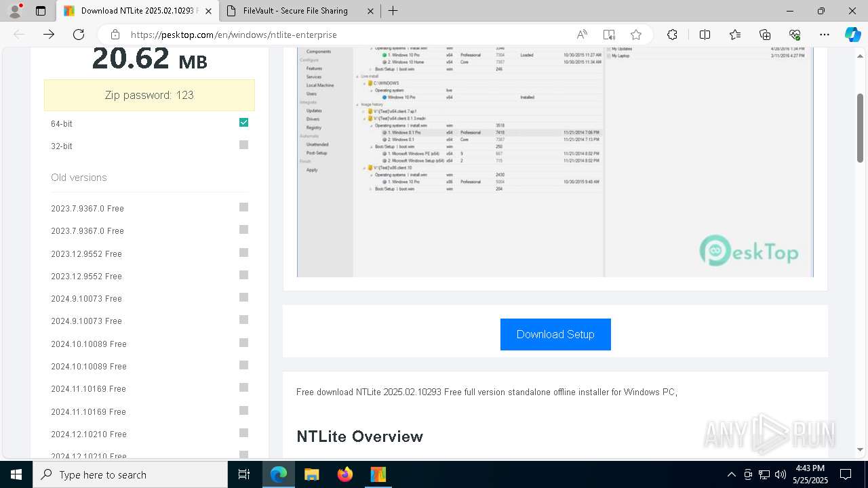The image size is (868, 488).
Task: Open Microsoft Edge taskbar icon
Action: pos(279,474)
